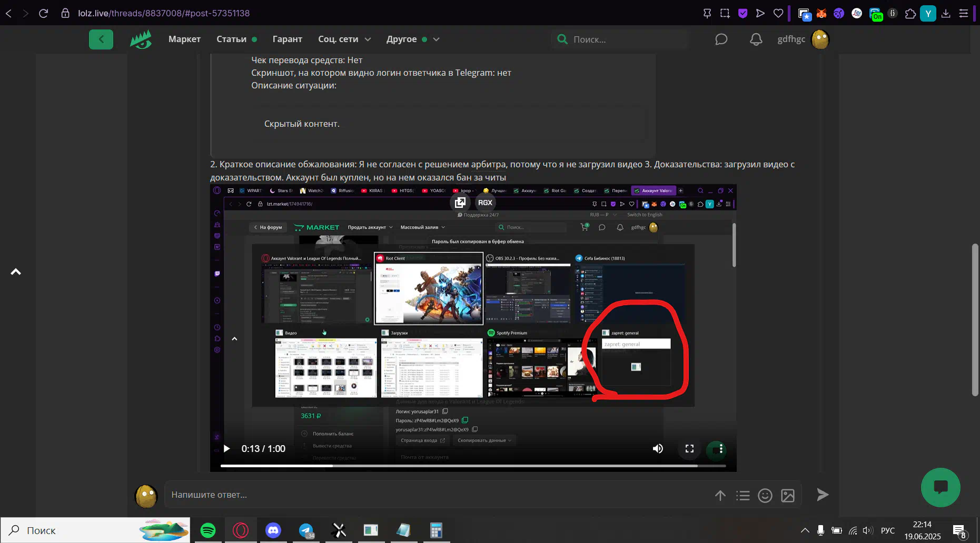The width and height of the screenshot is (980, 543).
Task: Show hidden system tray icons
Action: pos(805,530)
